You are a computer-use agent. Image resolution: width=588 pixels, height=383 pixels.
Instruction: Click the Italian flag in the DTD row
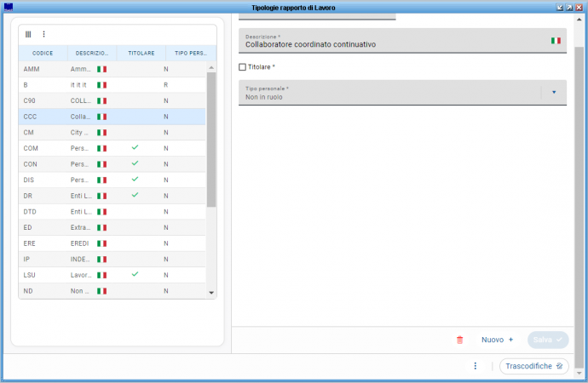tap(101, 212)
